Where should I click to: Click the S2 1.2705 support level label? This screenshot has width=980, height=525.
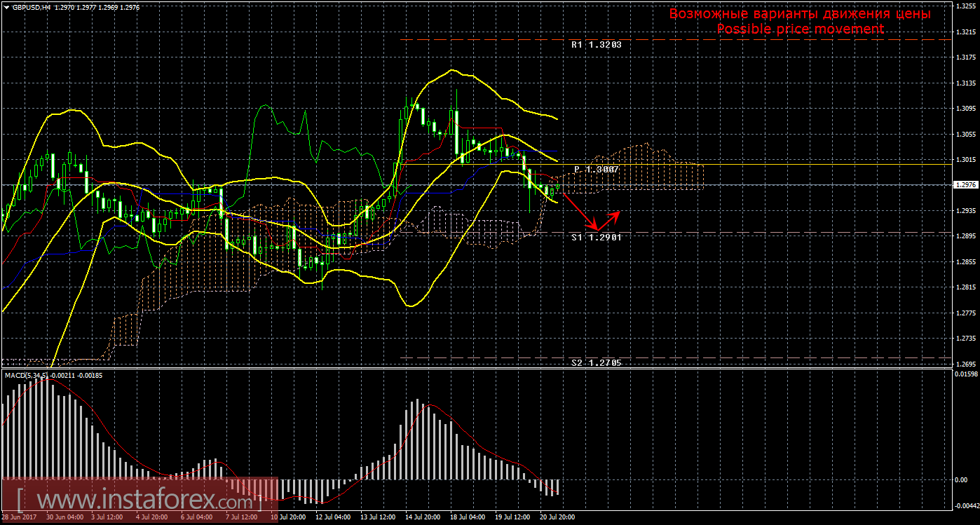coord(596,363)
